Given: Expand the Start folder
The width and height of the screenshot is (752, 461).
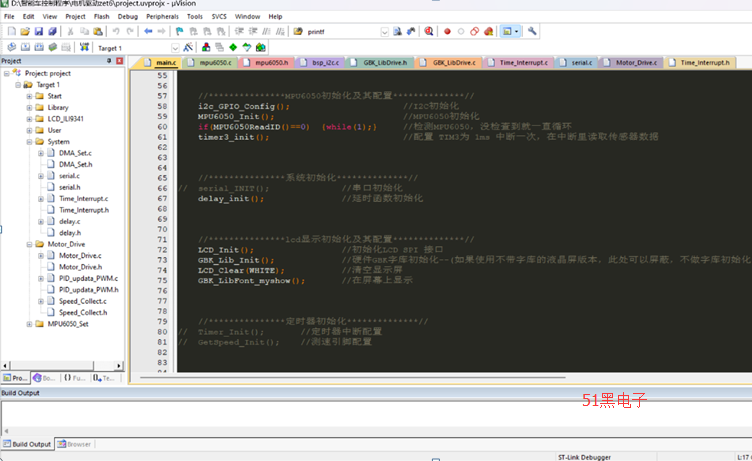Looking at the screenshot, I should click(x=29, y=96).
